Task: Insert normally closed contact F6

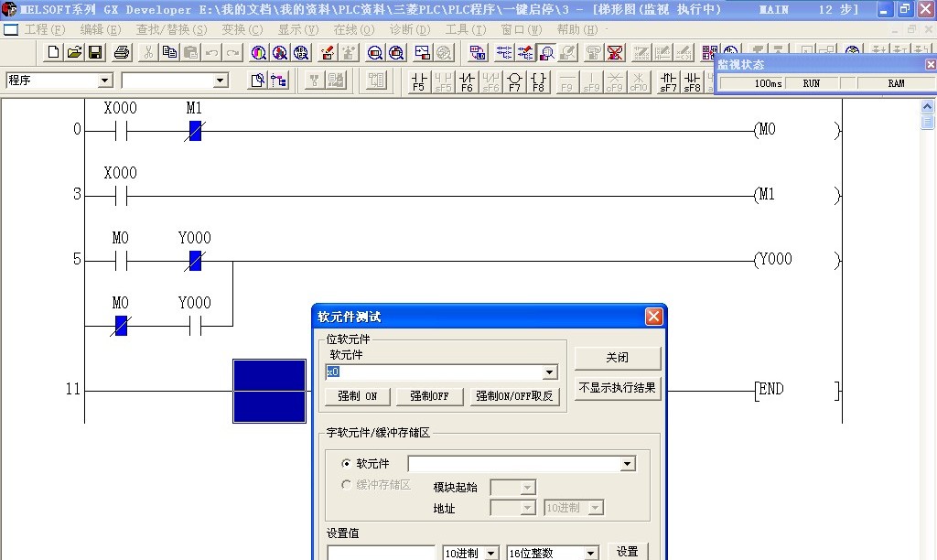Action: [467, 81]
